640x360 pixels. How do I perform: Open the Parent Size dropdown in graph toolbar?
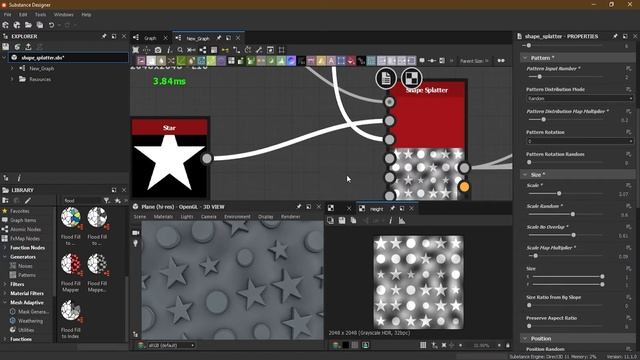coord(474,61)
